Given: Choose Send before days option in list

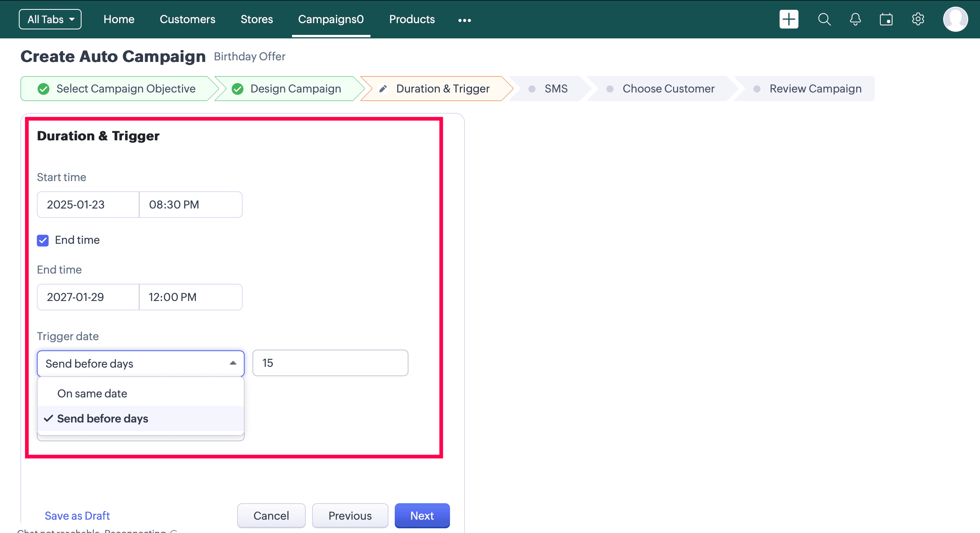Looking at the screenshot, I should pos(141,419).
